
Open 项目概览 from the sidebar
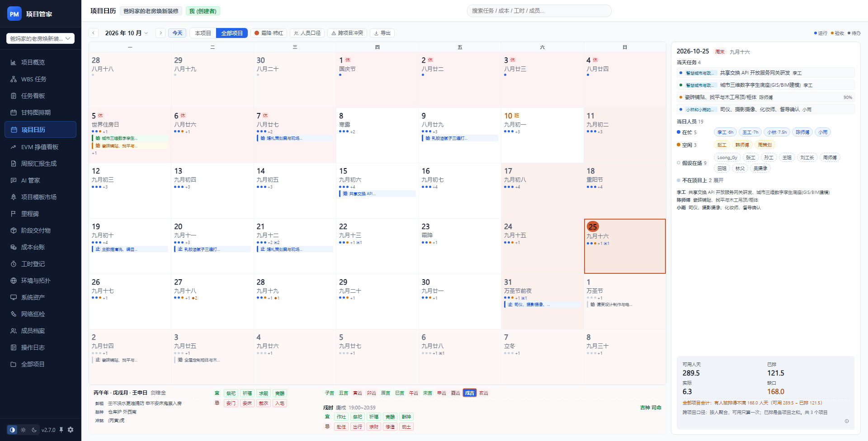pos(40,62)
